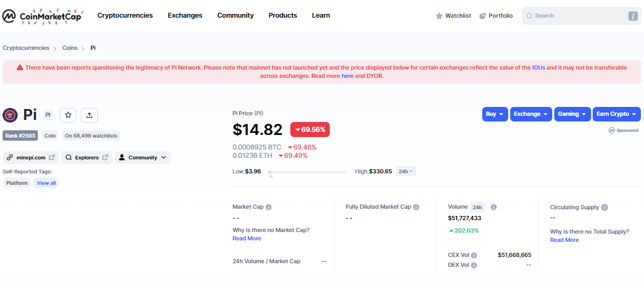Click the 202.03% volume change
Viewport: 644px width, 285px height.
[x=464, y=230]
